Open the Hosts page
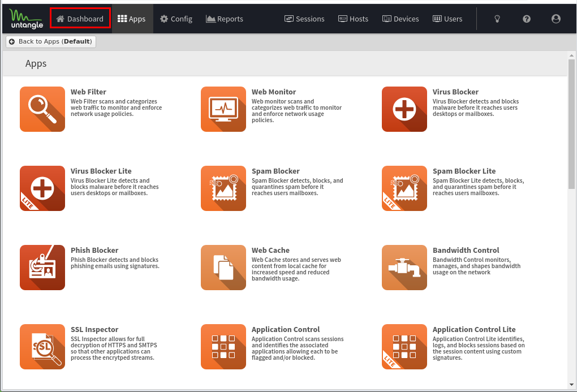Viewport: 577px width, 392px height. (353, 19)
